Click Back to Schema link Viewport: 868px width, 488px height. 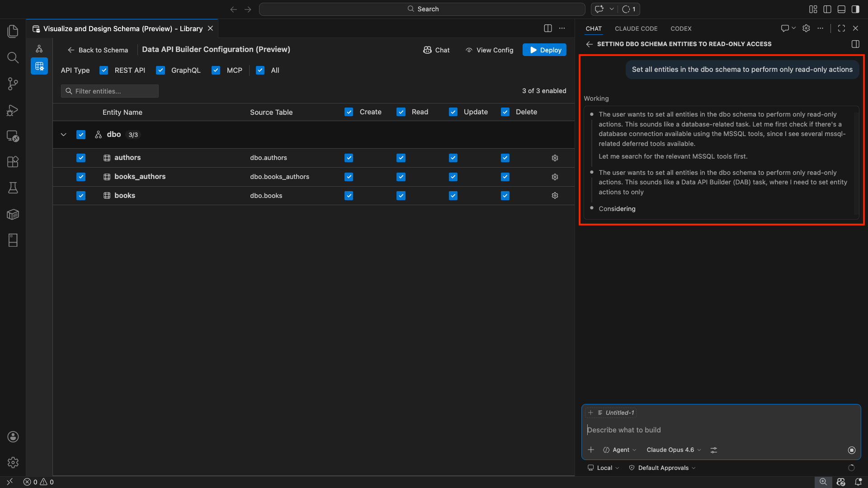point(98,50)
